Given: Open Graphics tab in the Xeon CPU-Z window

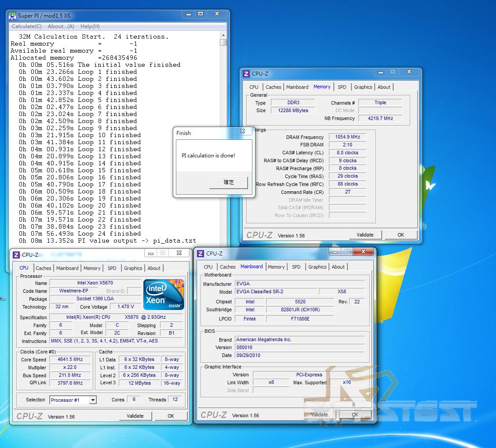Looking at the screenshot, I should pos(133,268).
